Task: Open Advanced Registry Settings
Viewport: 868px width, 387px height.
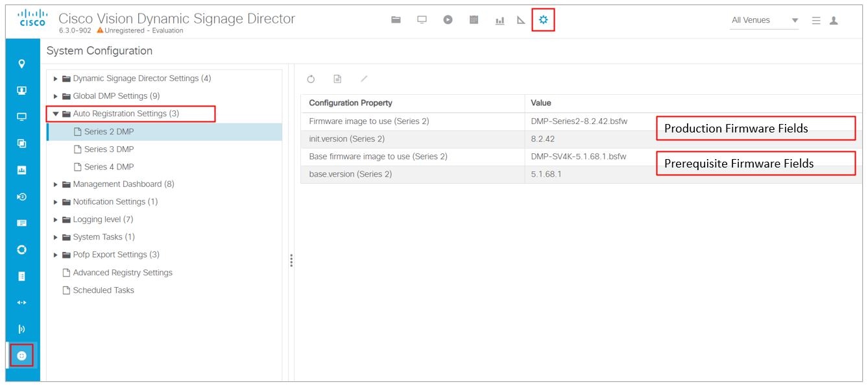Action: [x=123, y=273]
